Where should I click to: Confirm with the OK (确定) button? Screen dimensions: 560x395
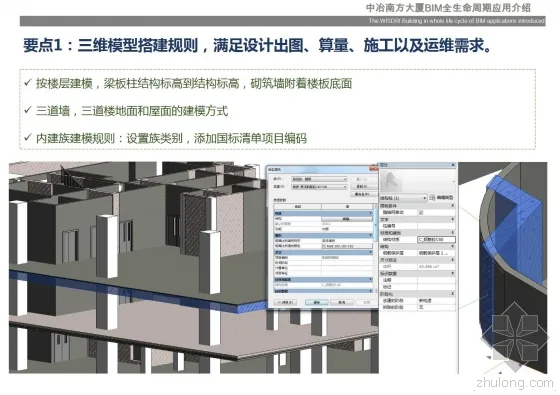point(317,302)
